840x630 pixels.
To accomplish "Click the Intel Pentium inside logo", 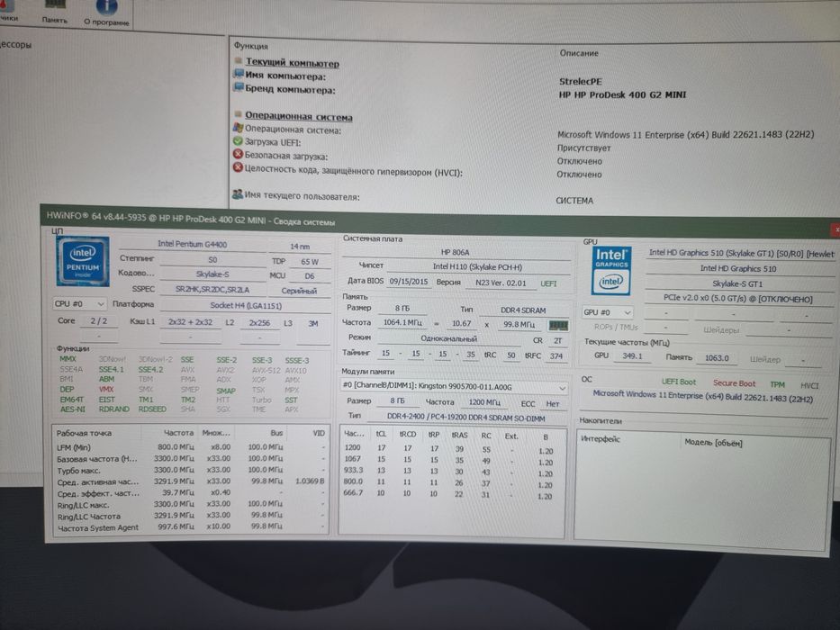I will (x=83, y=261).
